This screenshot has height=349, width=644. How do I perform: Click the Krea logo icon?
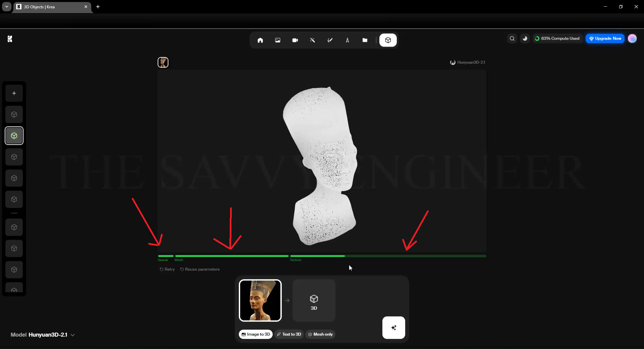(x=10, y=39)
